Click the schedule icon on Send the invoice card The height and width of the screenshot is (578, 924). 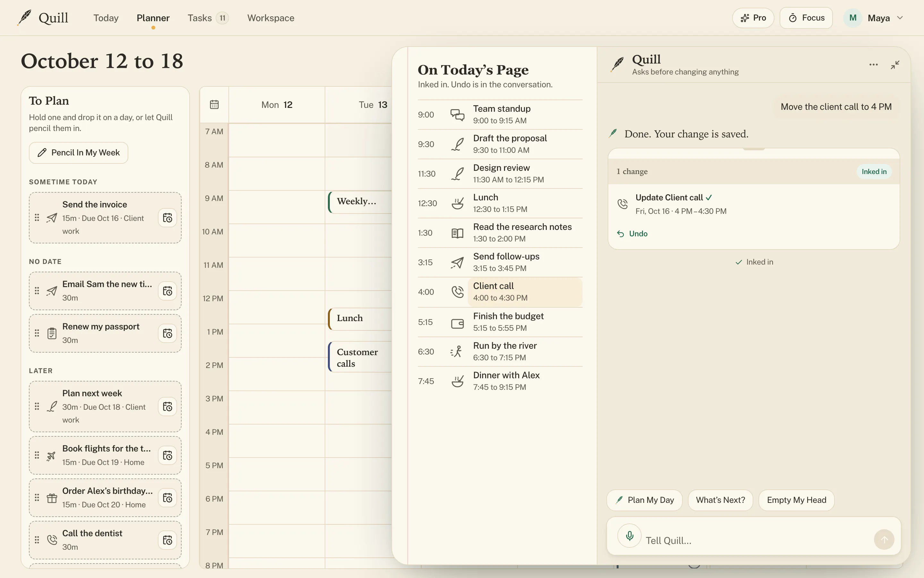(x=167, y=218)
